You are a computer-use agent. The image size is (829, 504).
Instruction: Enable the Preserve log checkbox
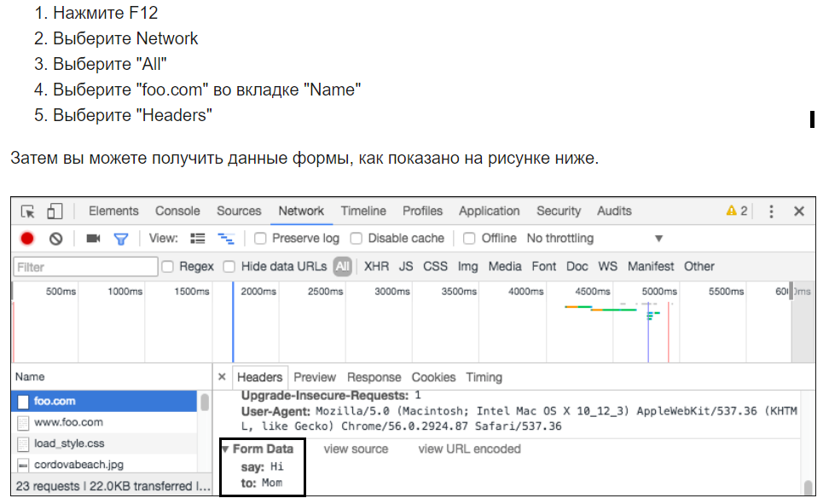pyautogui.click(x=260, y=239)
